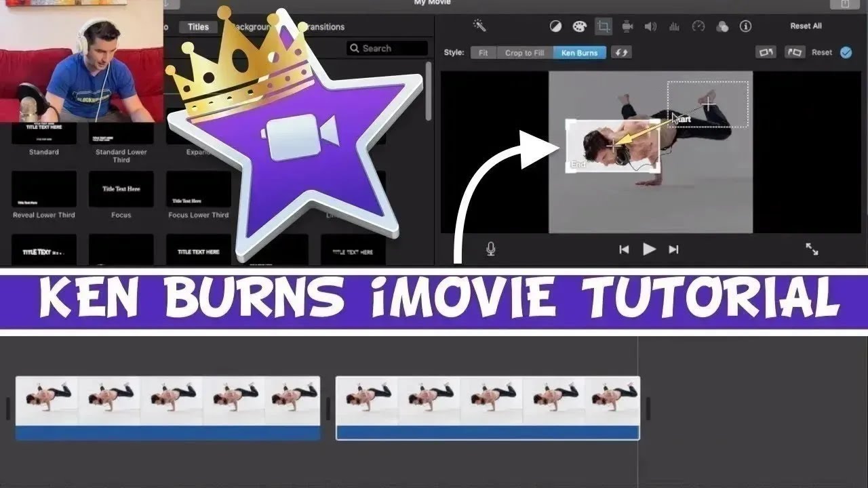The height and width of the screenshot is (488, 868).
Task: Switch to the Titles tab
Action: click(x=198, y=27)
